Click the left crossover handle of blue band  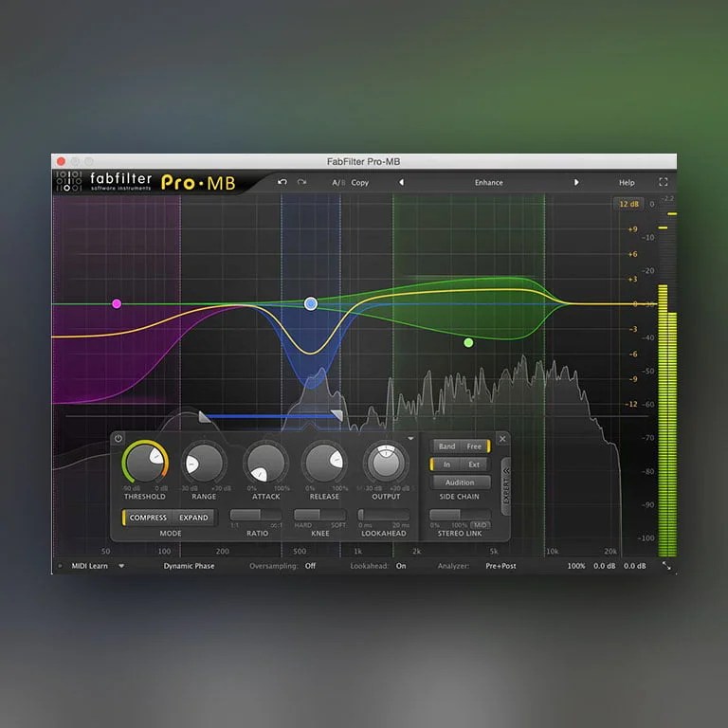204,416
